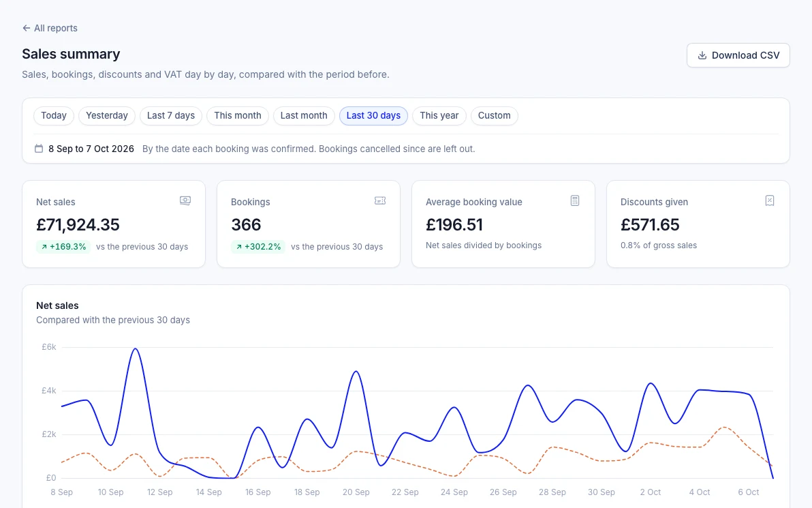Click the £6k axis label

[48, 347]
